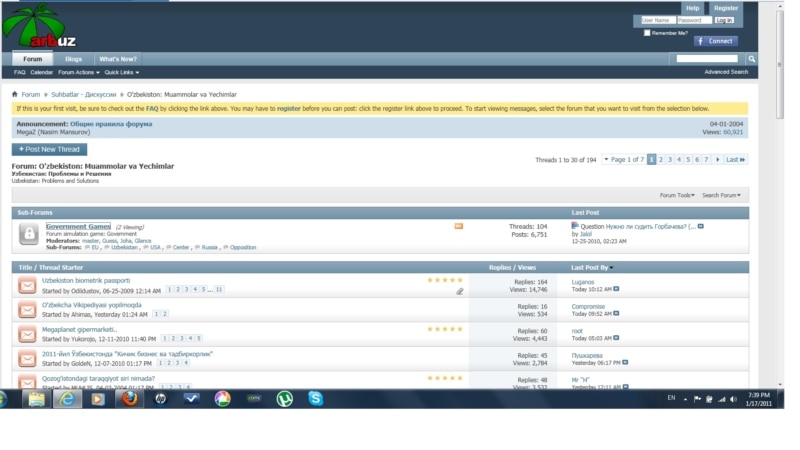Screen dimensions: 800x450
Task: Enable the Remember Me checkbox
Action: 647,32
